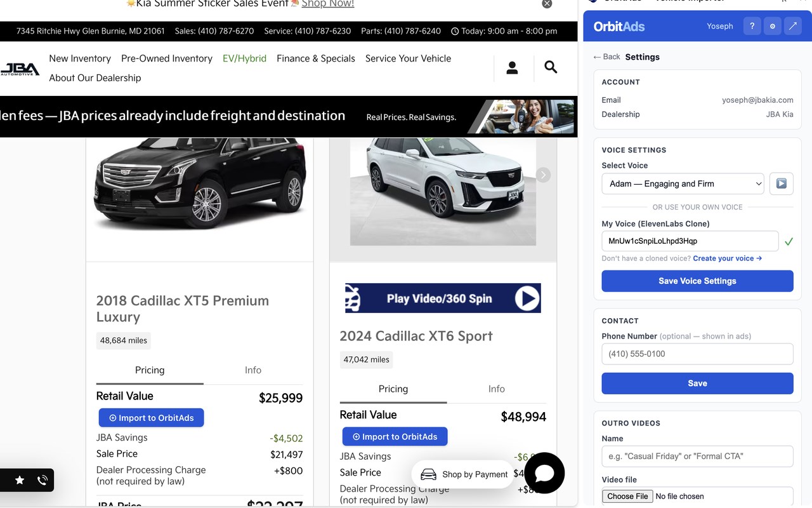The height and width of the screenshot is (508, 812).
Task: Open the live chat bubble
Action: pos(544,473)
